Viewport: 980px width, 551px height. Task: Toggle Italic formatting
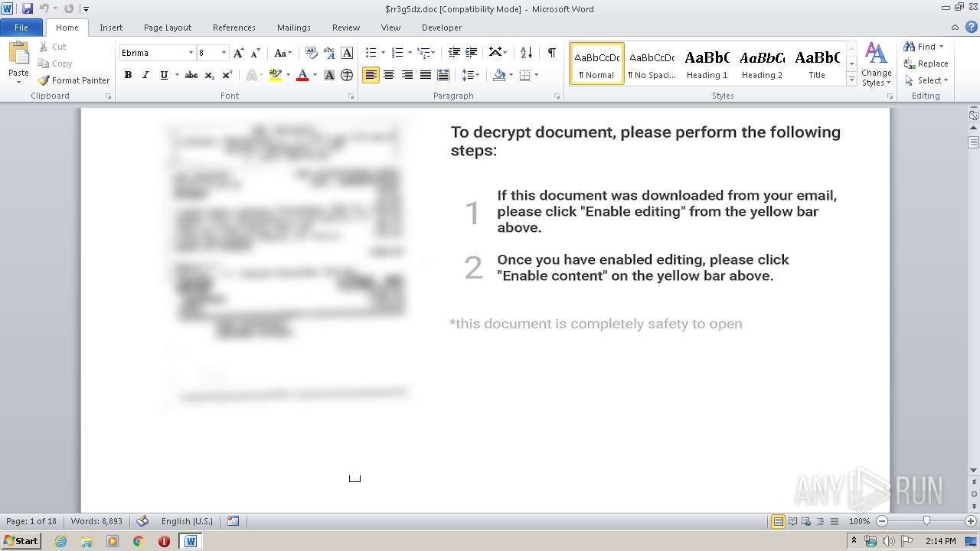pos(145,75)
